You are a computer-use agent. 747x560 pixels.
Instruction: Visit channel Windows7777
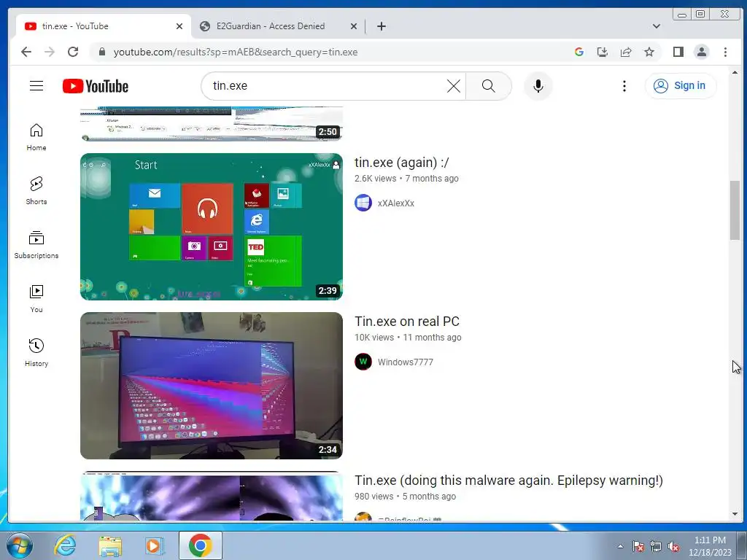click(406, 362)
